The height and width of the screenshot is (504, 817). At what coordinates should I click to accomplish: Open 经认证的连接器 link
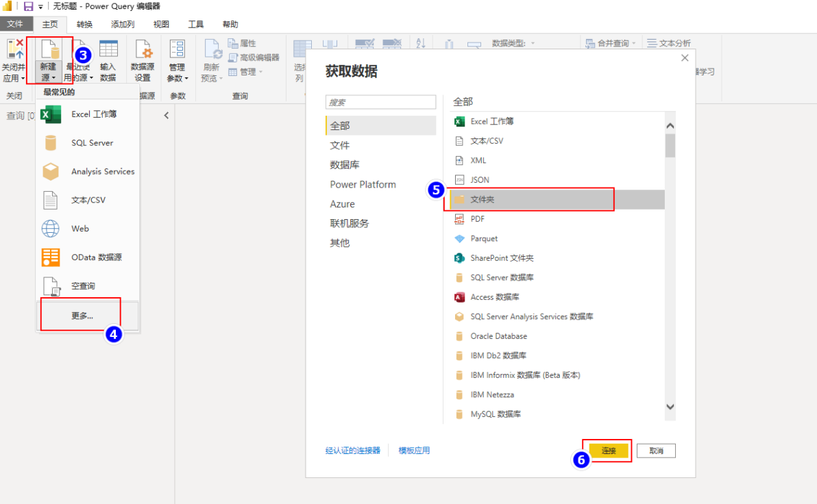click(x=353, y=451)
